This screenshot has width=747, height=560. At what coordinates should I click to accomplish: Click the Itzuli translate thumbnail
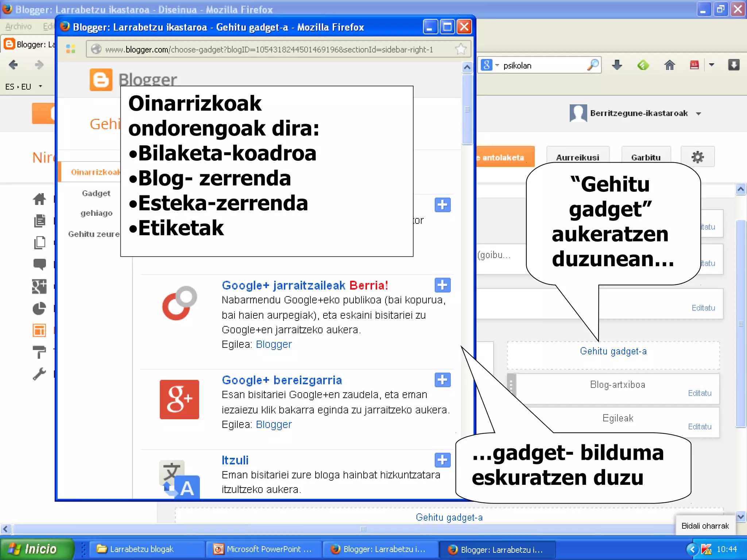179,479
